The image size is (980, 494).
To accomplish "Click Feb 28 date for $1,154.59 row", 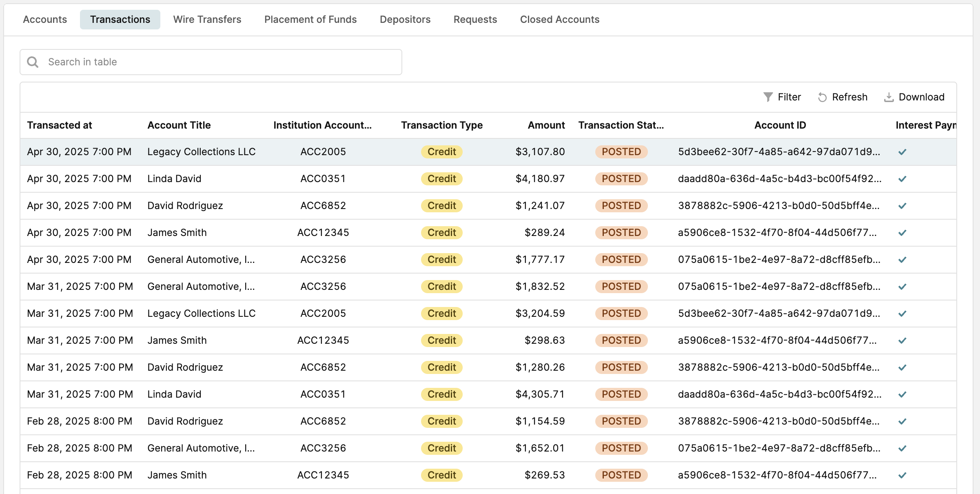I will pyautogui.click(x=80, y=421).
